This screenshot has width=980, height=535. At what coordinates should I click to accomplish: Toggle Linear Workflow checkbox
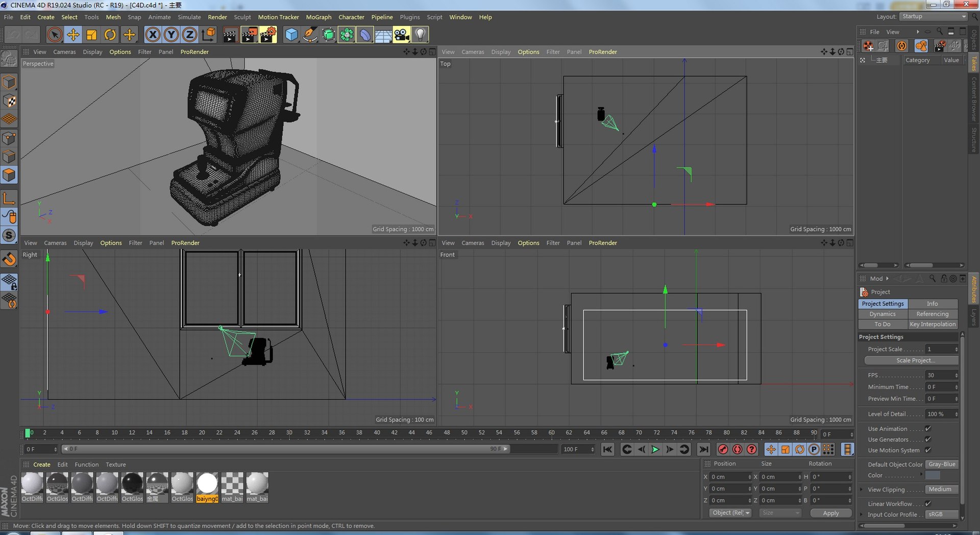coord(928,504)
